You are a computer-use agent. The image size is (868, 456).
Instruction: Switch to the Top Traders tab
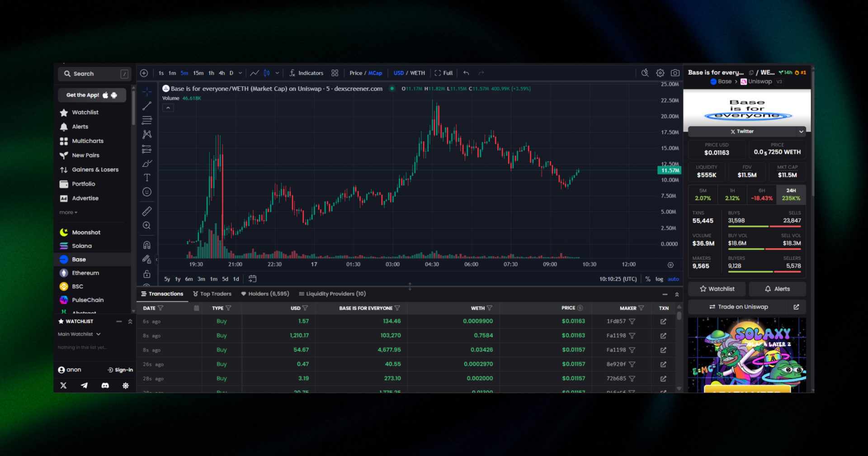(212, 294)
